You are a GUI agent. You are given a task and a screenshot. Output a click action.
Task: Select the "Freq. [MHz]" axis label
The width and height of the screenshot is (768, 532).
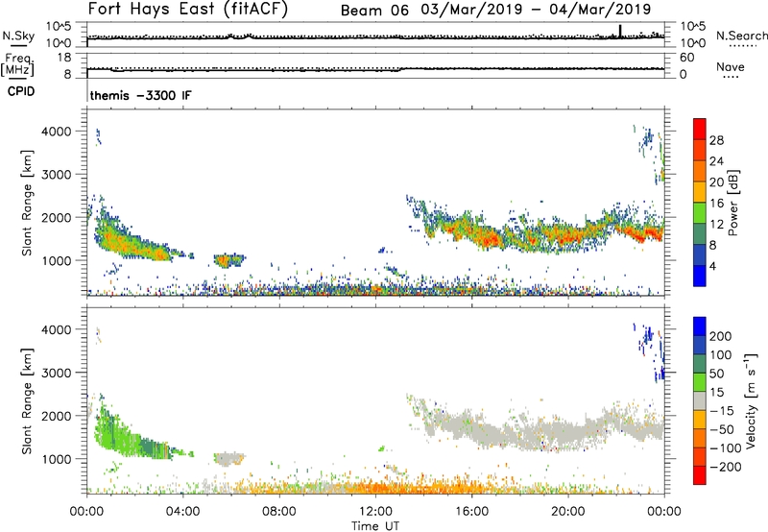17,64
